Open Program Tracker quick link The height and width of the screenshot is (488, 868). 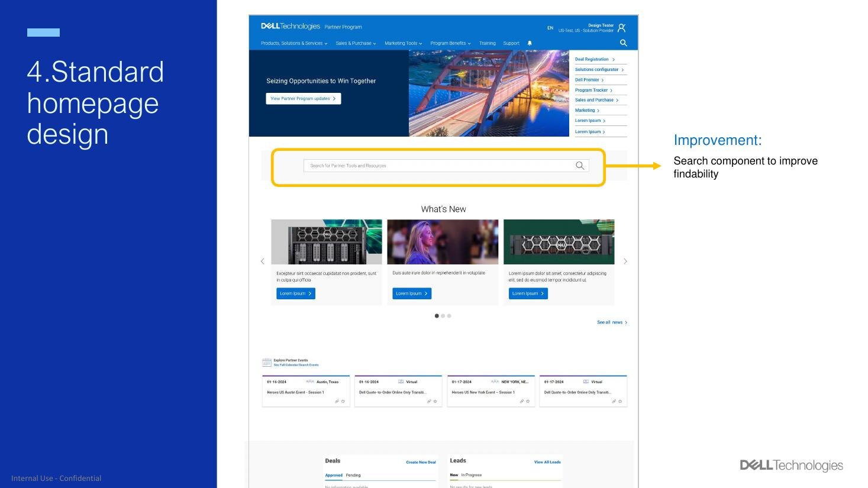point(593,90)
